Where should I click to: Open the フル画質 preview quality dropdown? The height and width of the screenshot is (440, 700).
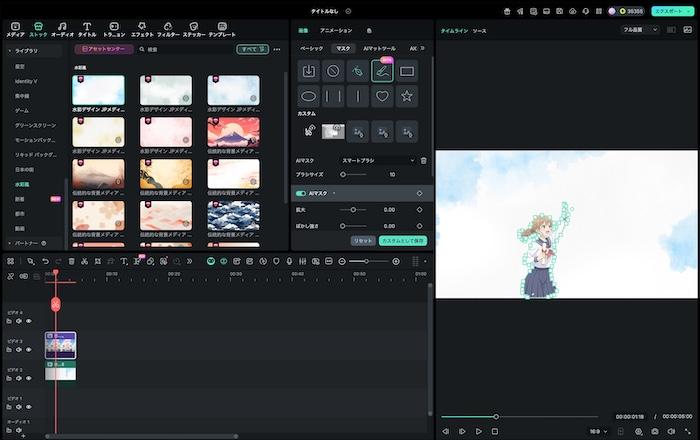641,30
